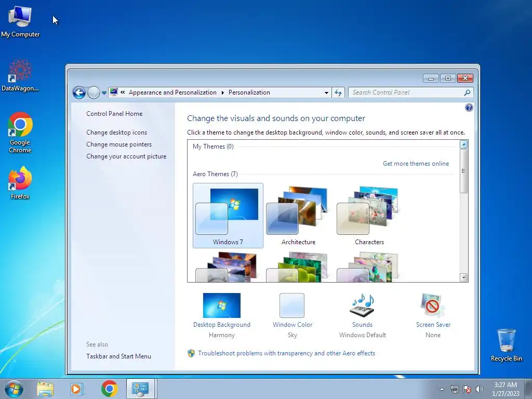Screen dimensions: 532x399
Task: Click the Show desktop button
Action: [528, 389]
